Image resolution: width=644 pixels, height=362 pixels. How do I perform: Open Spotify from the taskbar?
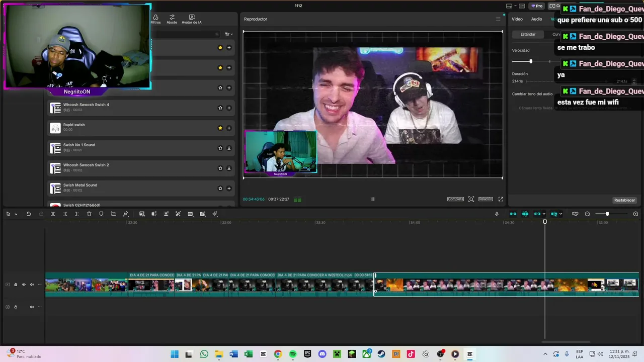pos(293,354)
